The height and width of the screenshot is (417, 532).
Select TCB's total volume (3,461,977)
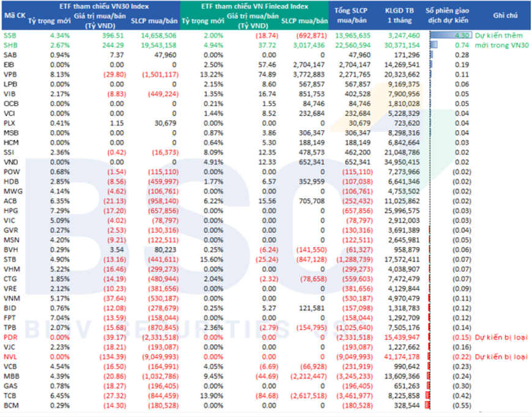[355, 396]
